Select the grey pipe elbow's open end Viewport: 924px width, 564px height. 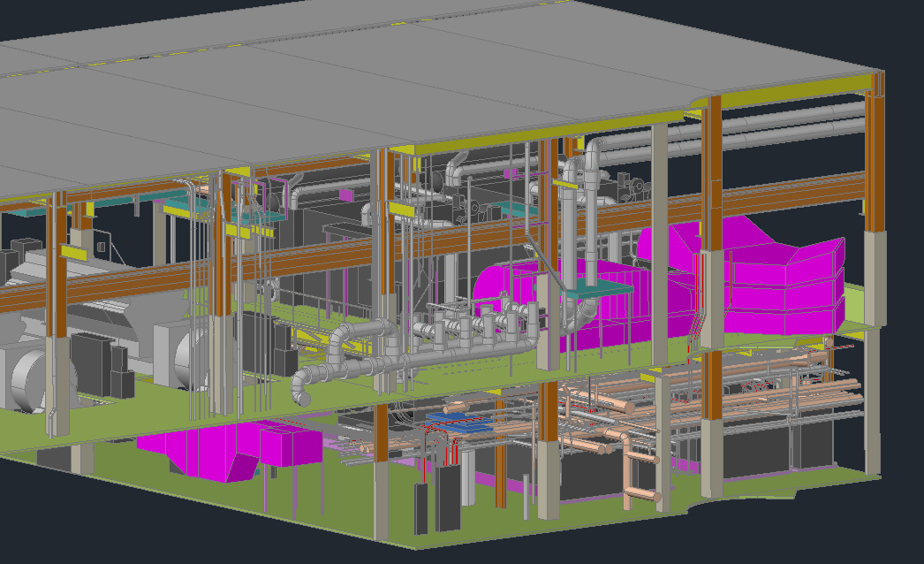[300, 387]
